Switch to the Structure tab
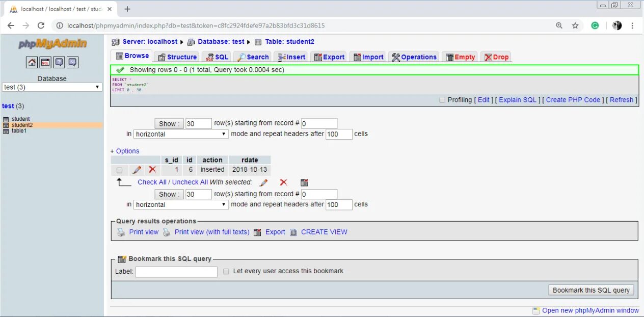Screen dimensions: 644x317 (x=177, y=57)
